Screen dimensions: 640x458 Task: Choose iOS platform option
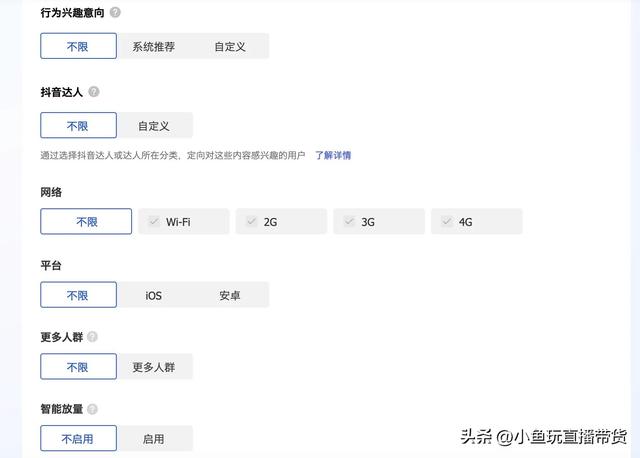coord(154,295)
